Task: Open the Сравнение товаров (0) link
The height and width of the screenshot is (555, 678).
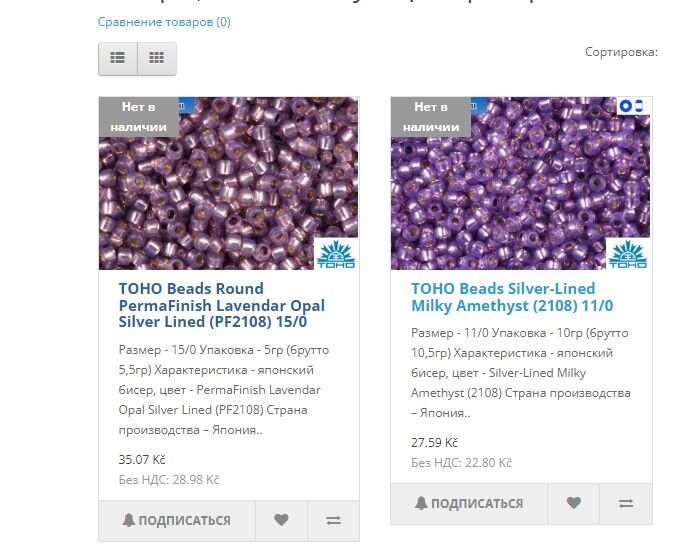Action: pyautogui.click(x=164, y=22)
